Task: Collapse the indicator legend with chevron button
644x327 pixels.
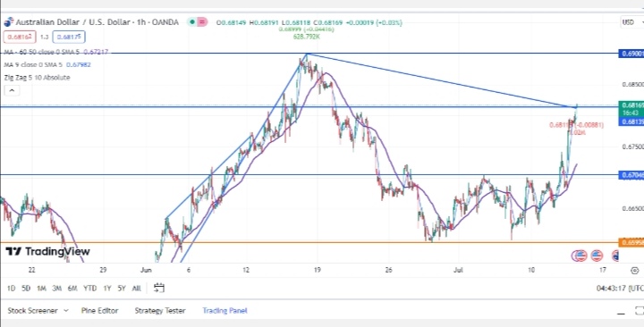Action: [12, 90]
